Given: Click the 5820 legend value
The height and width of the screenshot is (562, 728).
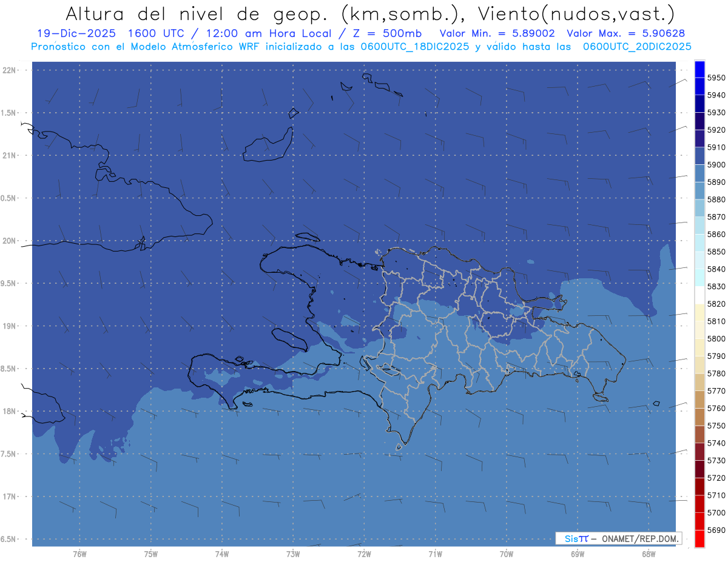Looking at the screenshot, I should (x=716, y=304).
